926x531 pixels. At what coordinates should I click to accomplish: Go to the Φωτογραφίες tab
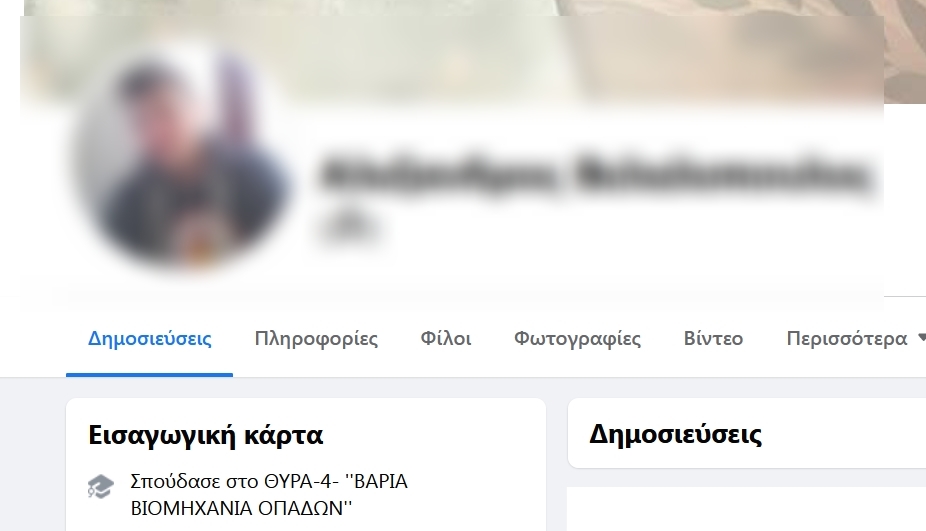[577, 338]
